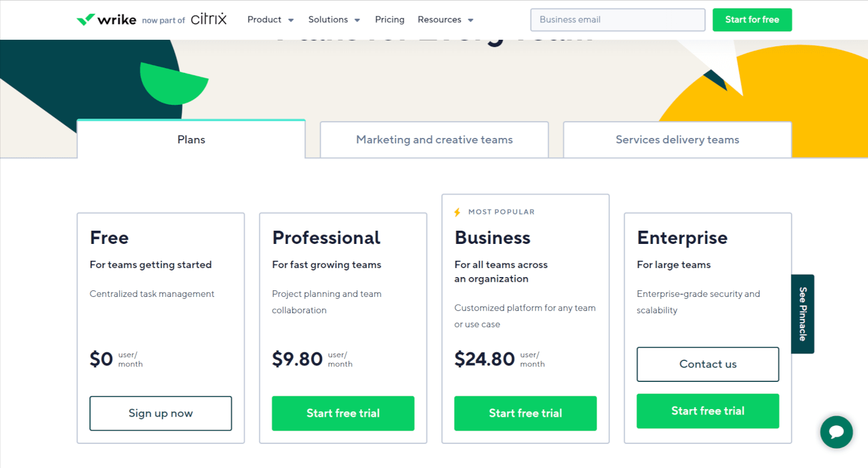
Task: Click Start for free in header
Action: pos(752,20)
